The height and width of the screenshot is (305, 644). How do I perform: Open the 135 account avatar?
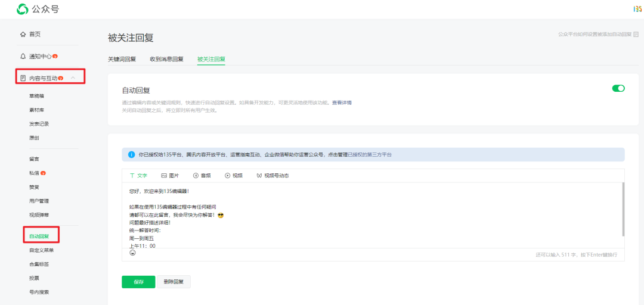click(x=637, y=9)
